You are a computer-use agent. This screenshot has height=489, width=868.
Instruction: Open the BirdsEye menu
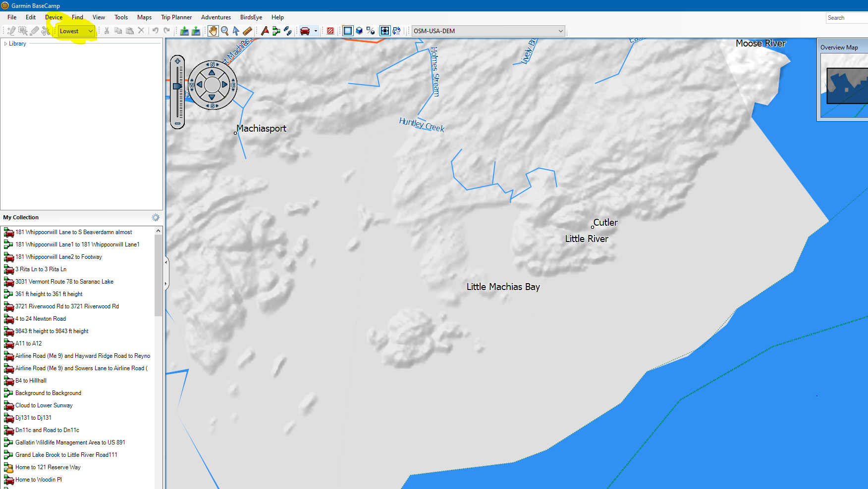click(x=251, y=17)
